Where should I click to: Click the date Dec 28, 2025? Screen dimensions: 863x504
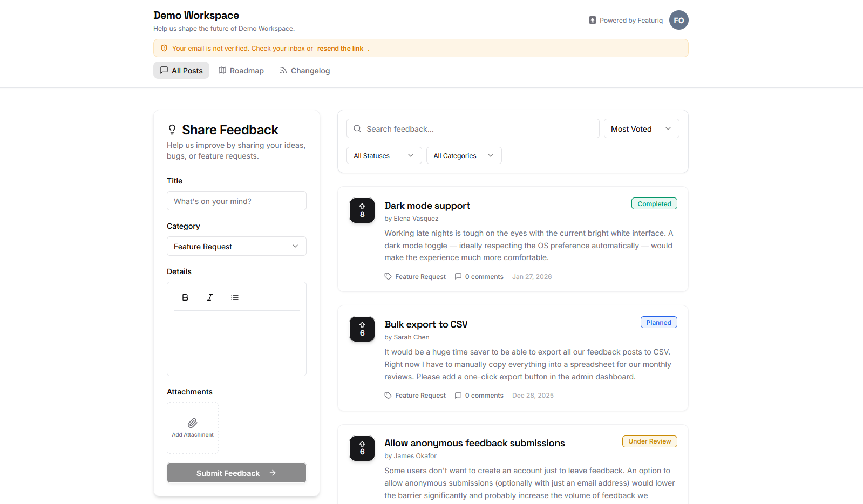click(x=533, y=395)
